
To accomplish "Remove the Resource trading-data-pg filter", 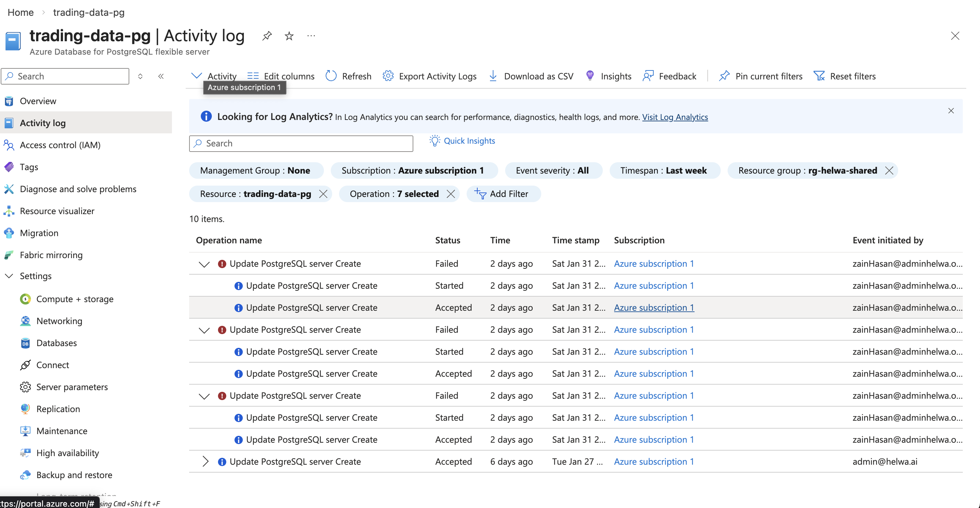I will pyautogui.click(x=323, y=194).
